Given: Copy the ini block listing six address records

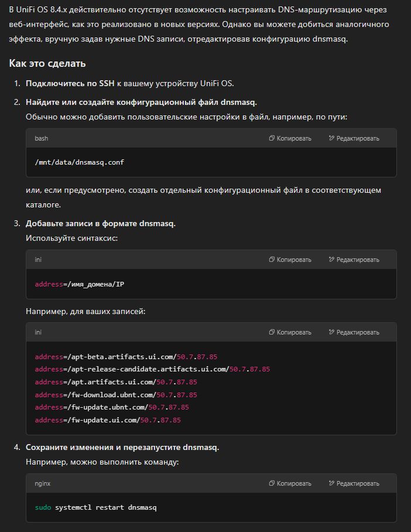Looking at the screenshot, I should pos(290,332).
